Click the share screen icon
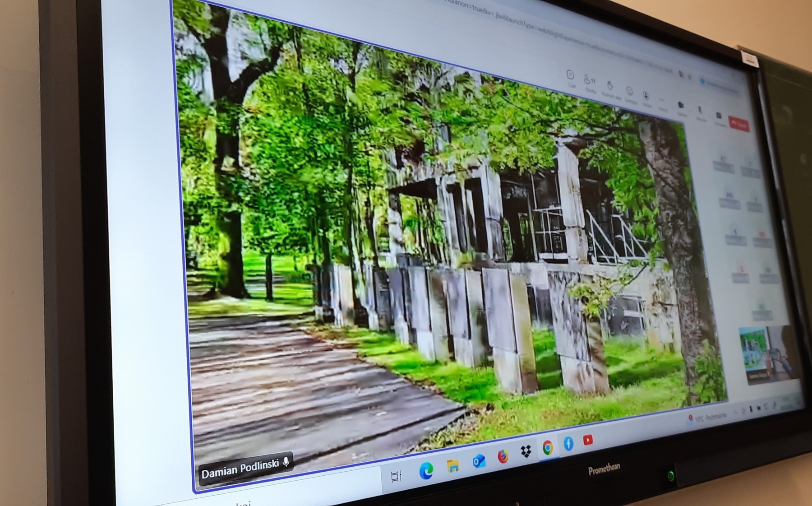 [x=719, y=116]
